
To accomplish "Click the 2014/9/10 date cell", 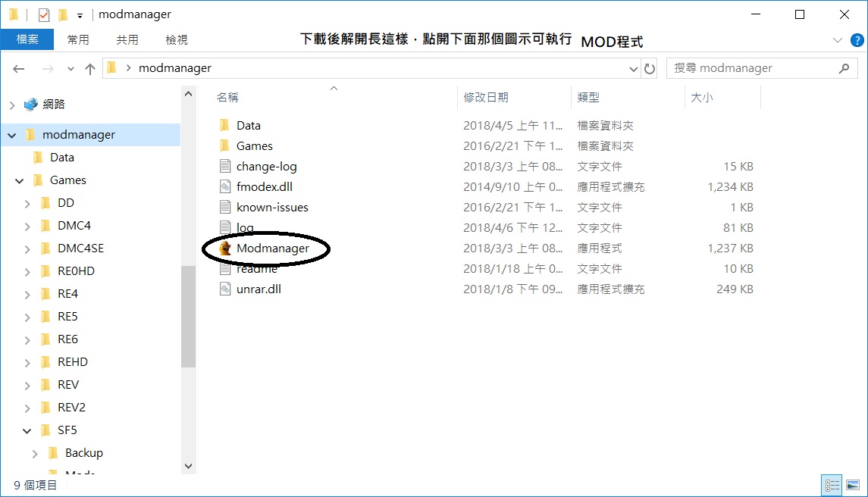I will pos(512,186).
